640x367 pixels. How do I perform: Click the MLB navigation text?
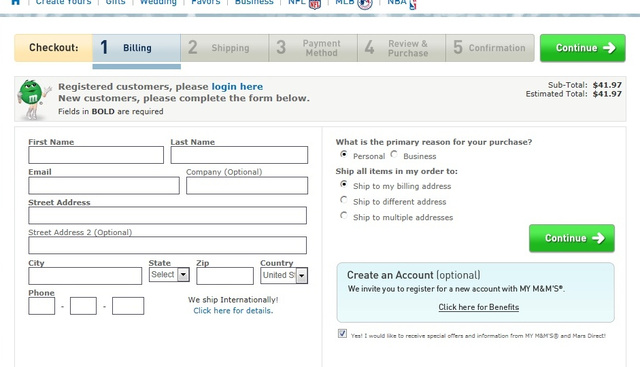(344, 2)
